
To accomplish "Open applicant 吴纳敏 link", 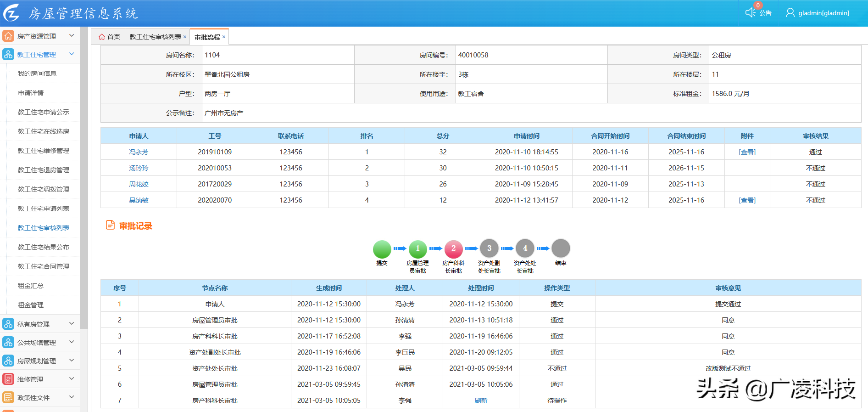I will [139, 200].
